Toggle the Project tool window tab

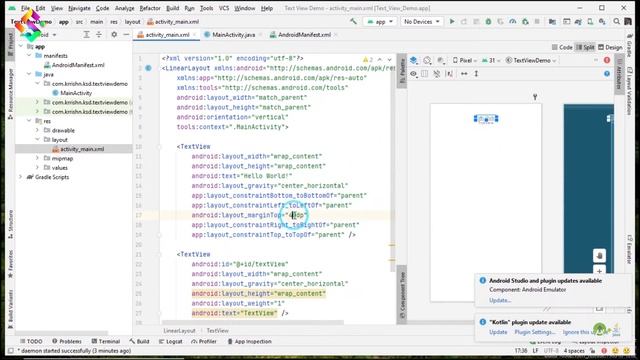(x=10, y=43)
